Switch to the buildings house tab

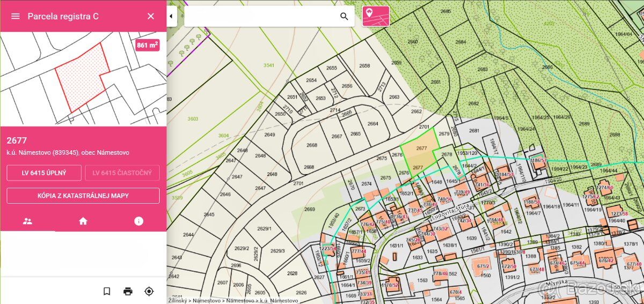tap(83, 221)
